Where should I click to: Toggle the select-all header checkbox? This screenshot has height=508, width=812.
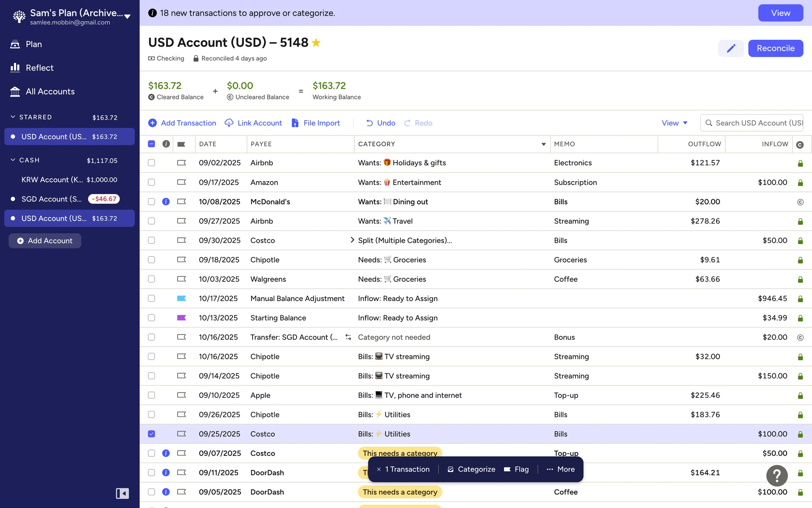[151, 144]
